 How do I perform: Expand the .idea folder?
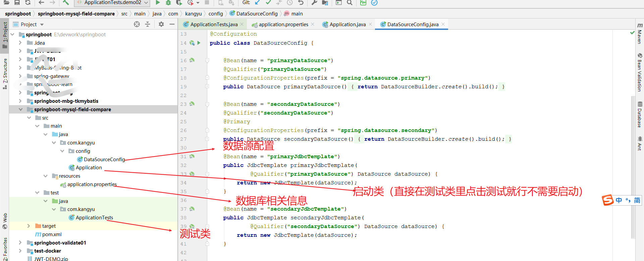click(x=20, y=43)
